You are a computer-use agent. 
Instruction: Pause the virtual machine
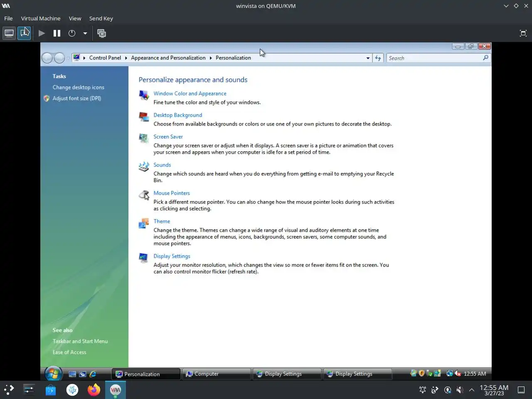pos(57,33)
